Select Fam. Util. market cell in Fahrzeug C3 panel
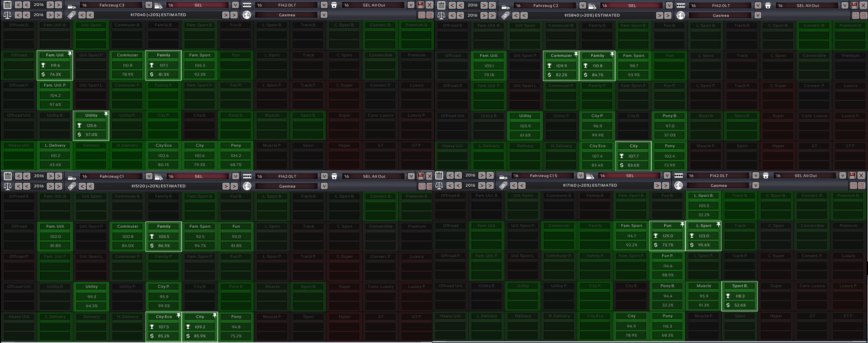This screenshot has width=868, height=343. tap(55, 65)
